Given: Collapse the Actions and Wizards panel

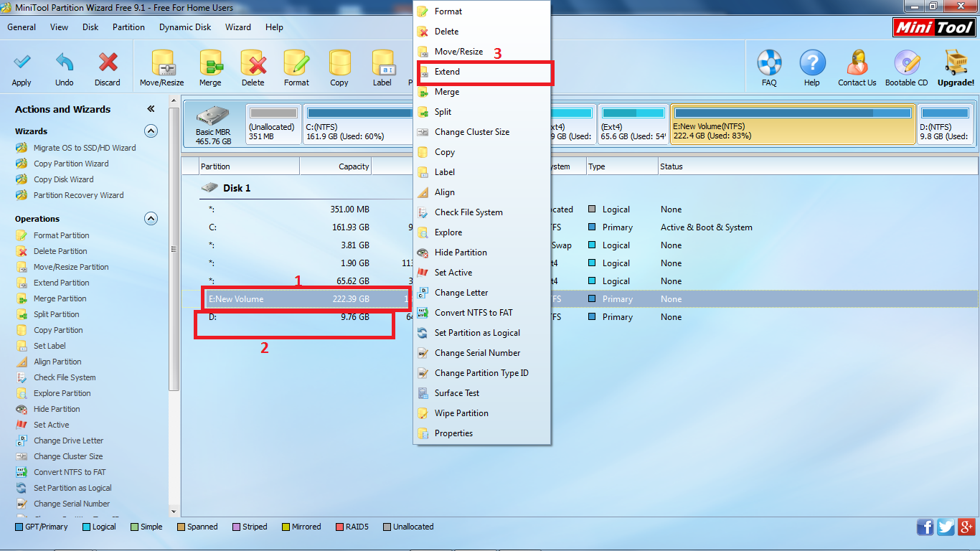Looking at the screenshot, I should tap(151, 109).
